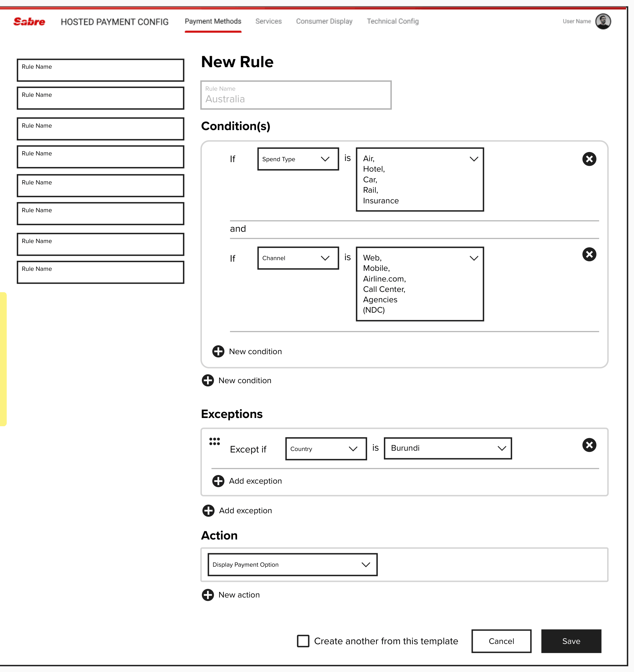Open the Country exception dropdown
634x672 pixels.
coord(326,449)
